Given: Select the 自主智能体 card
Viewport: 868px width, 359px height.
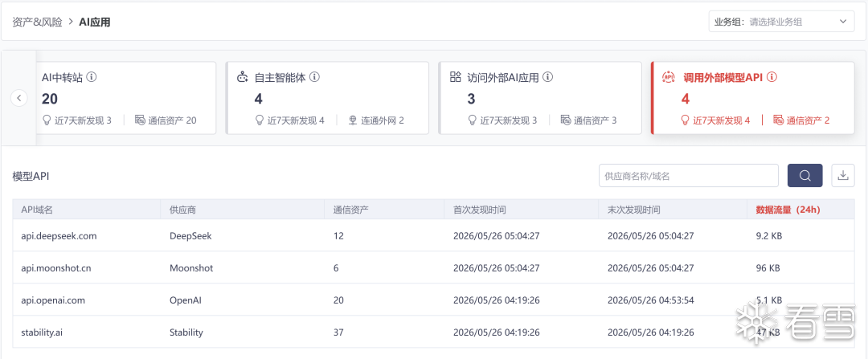Looking at the screenshot, I should [327, 98].
